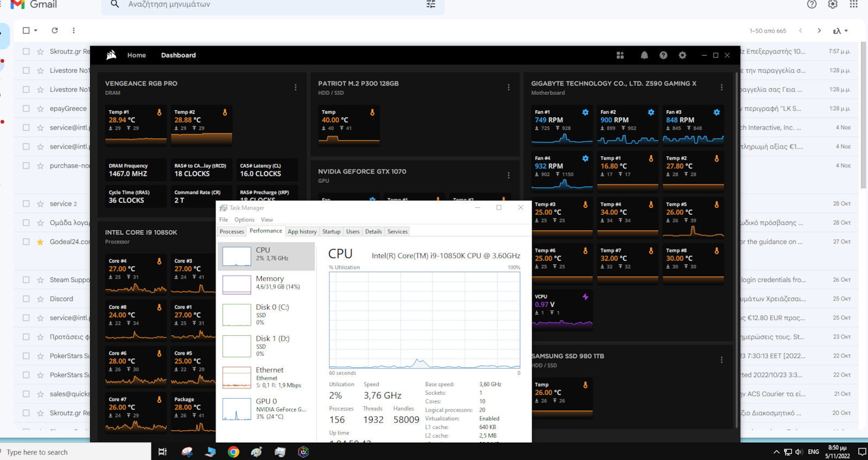The image size is (868, 460).
Task: Click thermometer icon on Core #4 tile
Action: [x=159, y=261]
